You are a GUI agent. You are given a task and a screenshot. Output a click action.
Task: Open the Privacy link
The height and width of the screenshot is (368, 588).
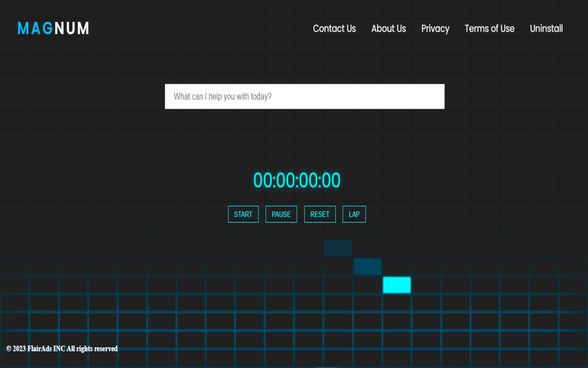(435, 29)
